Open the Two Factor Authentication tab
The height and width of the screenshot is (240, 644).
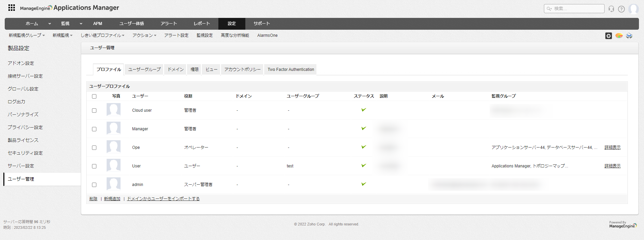[290, 70]
